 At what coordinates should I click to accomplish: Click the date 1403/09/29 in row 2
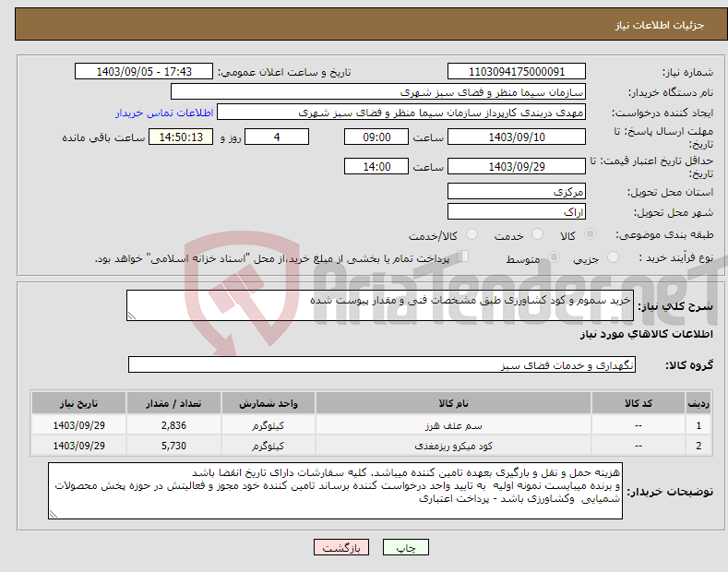click(79, 446)
